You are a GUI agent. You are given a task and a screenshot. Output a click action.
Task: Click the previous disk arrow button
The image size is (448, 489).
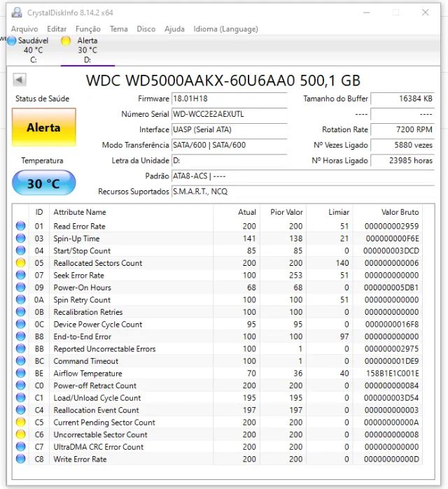pyautogui.click(x=20, y=80)
